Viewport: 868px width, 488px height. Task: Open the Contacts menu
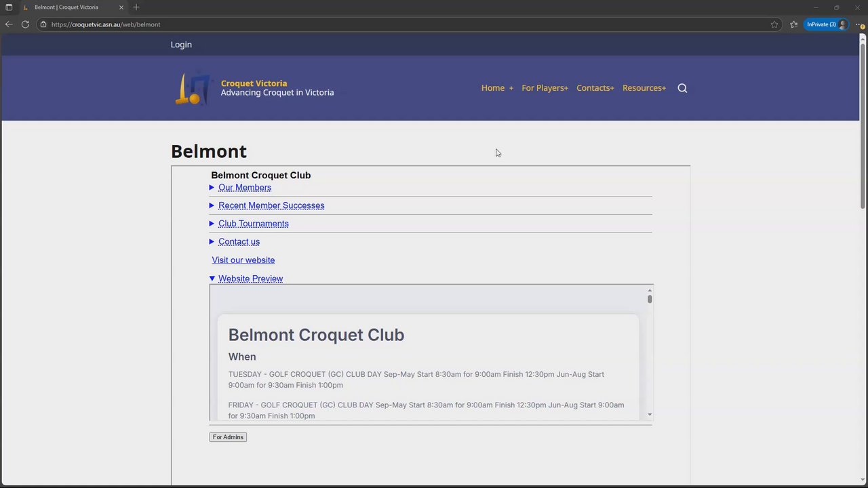pos(595,88)
